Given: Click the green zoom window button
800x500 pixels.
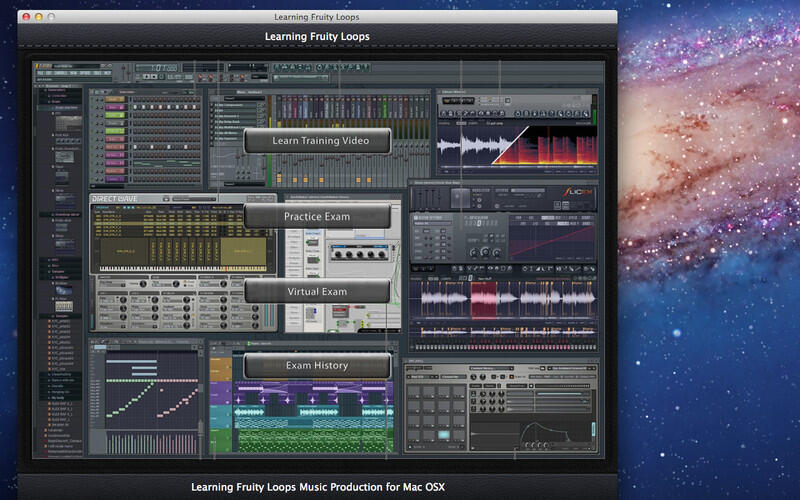Looking at the screenshot, I should tap(52, 17).
